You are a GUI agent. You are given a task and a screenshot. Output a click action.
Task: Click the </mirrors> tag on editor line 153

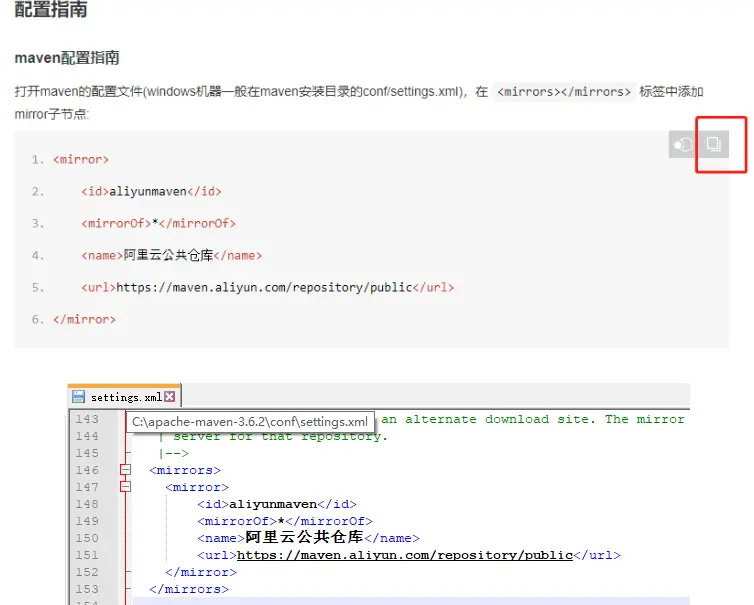point(189,589)
